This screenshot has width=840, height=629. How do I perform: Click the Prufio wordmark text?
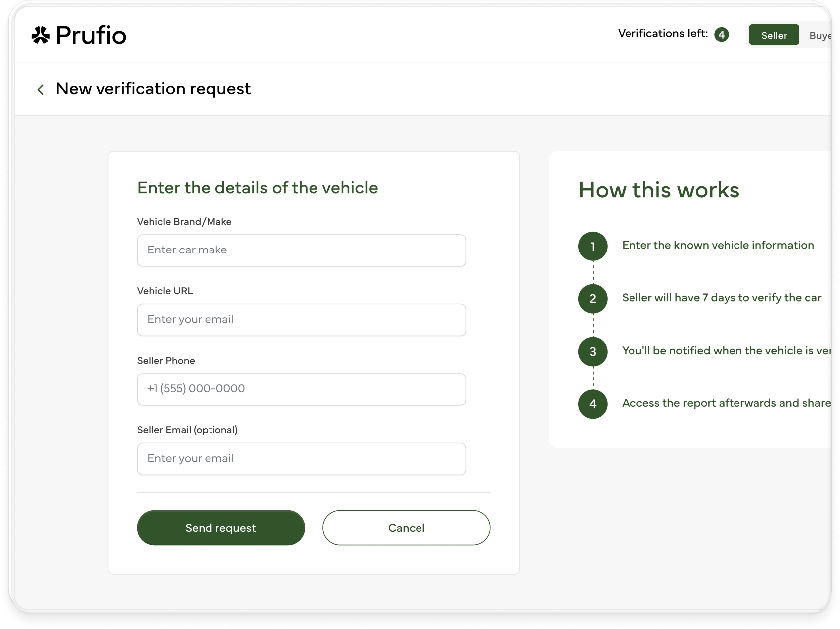(x=91, y=35)
